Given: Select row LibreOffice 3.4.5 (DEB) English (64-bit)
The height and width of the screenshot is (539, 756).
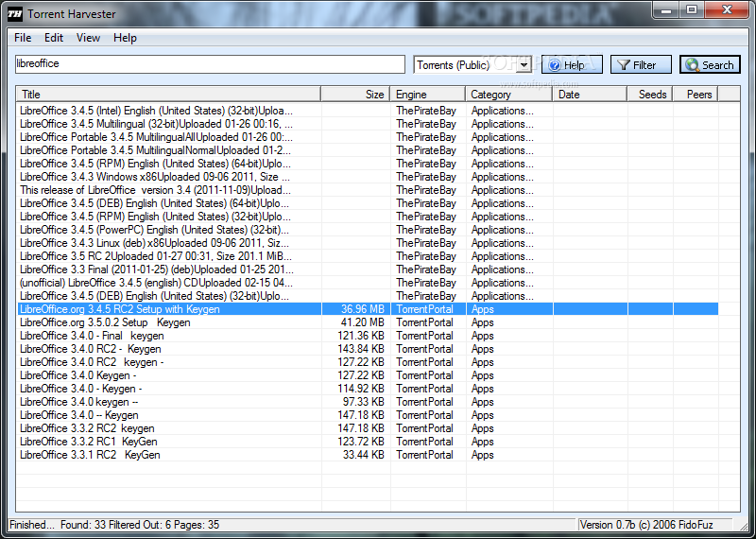Looking at the screenshot, I should pos(368,203).
